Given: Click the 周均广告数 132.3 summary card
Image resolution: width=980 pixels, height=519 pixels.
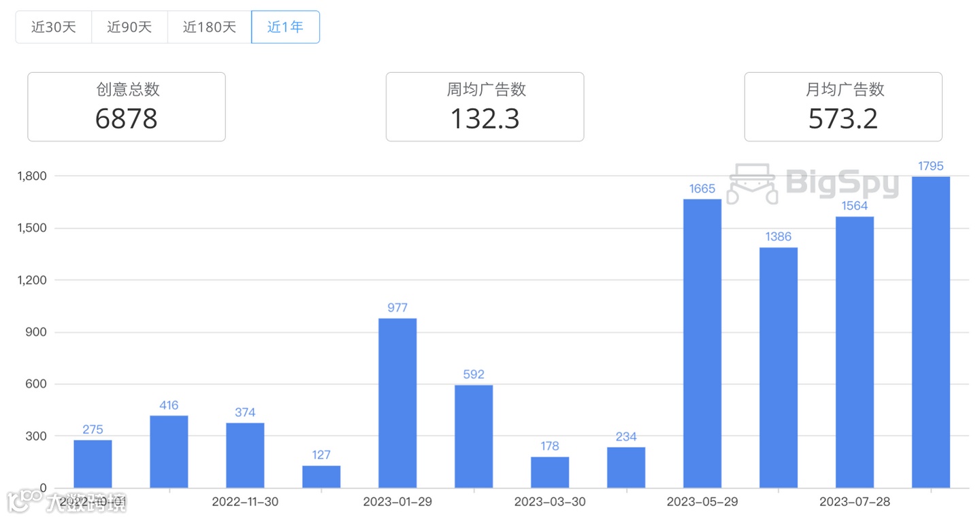Looking at the screenshot, I should [485, 107].
